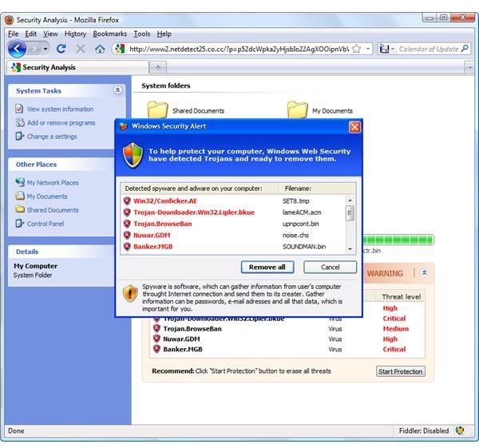Screen dimensions: 479x448
Task: Click the threat list scrollbar thumb
Action: [350, 213]
